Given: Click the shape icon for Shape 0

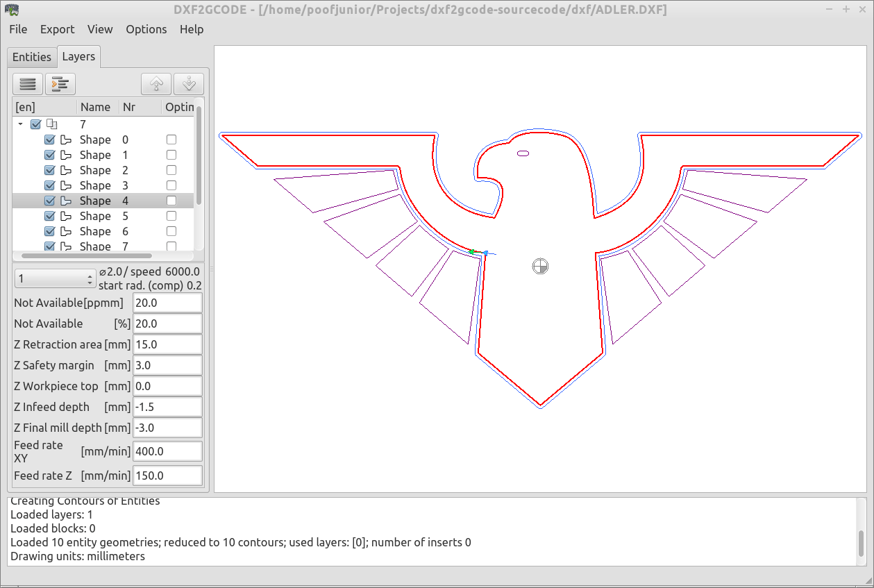Looking at the screenshot, I should point(67,140).
